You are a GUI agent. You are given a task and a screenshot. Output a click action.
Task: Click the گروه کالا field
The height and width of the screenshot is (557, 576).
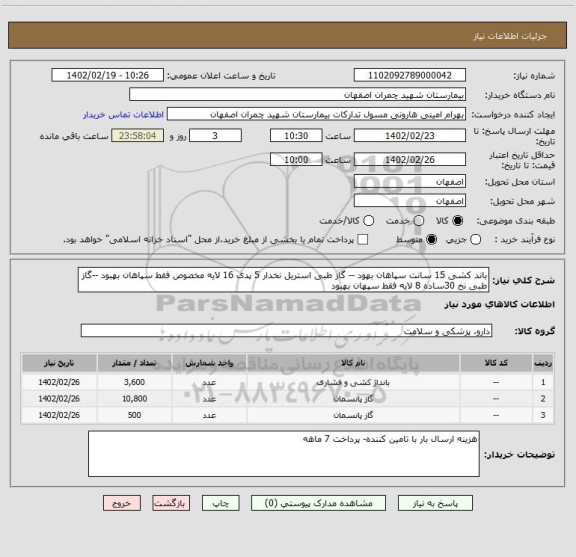pos(286,331)
